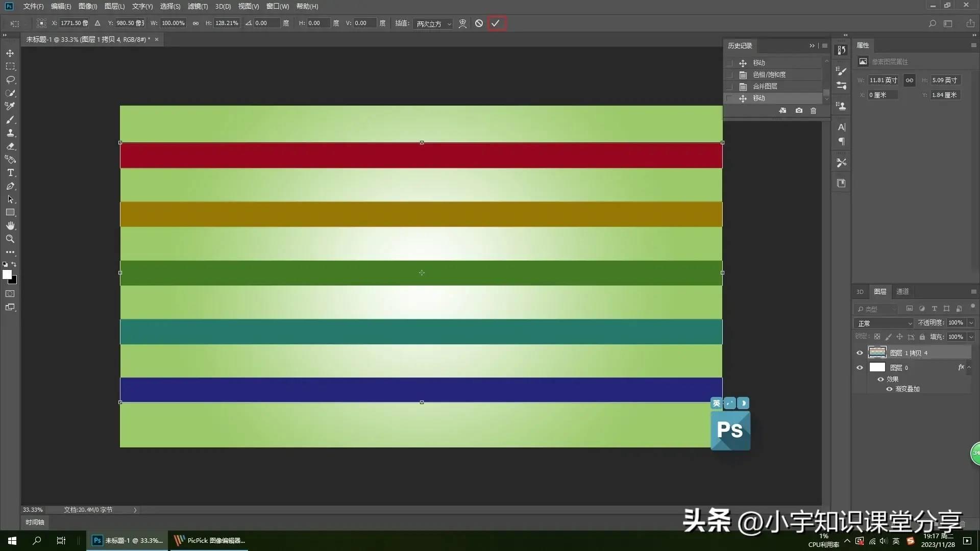Toggle relative positioning triangle for reference point
Image resolution: width=980 pixels, height=551 pixels.
pos(97,23)
